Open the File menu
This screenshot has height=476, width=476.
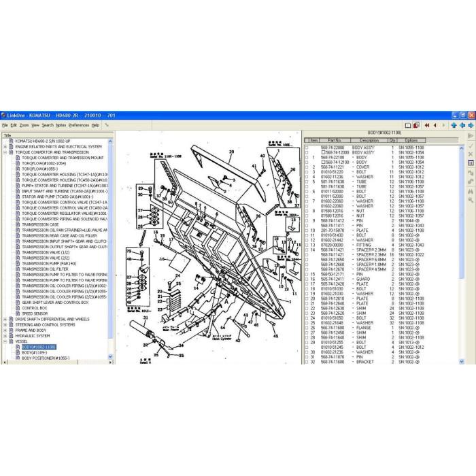(x=5, y=125)
